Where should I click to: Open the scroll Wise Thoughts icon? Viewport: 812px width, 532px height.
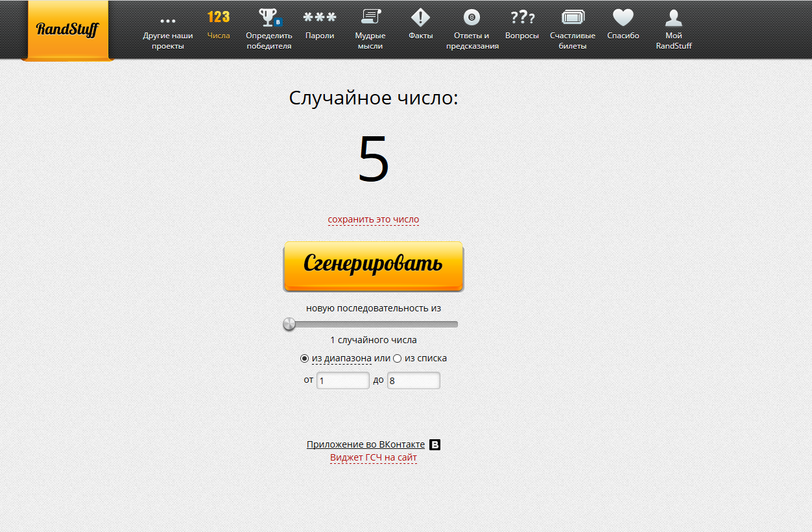(370, 17)
